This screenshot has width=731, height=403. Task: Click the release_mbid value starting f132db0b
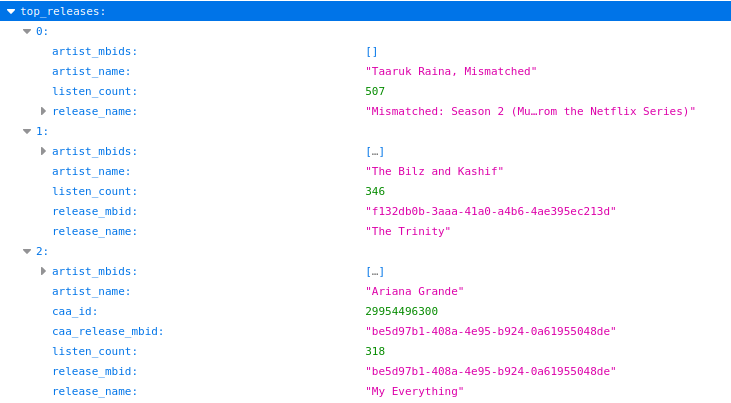pyautogui.click(x=490, y=211)
